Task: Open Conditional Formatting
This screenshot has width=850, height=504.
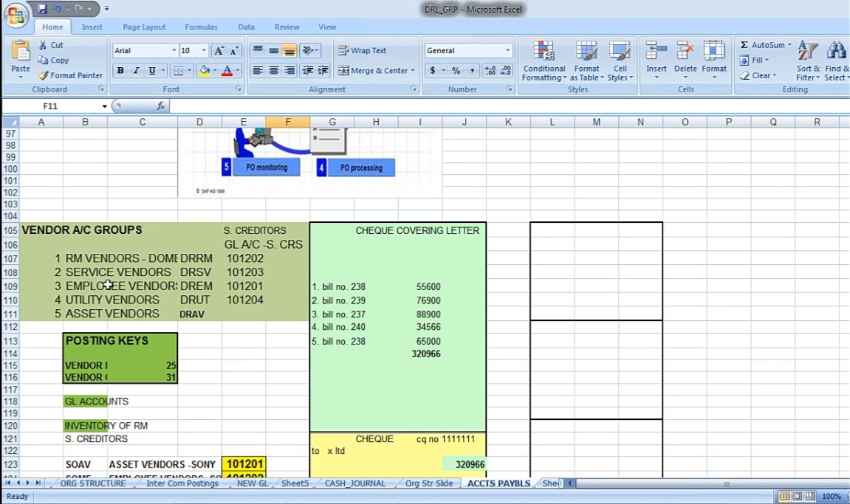Action: pos(544,61)
